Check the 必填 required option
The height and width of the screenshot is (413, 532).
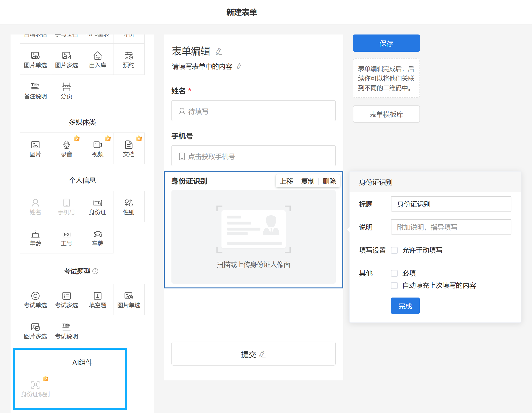394,273
